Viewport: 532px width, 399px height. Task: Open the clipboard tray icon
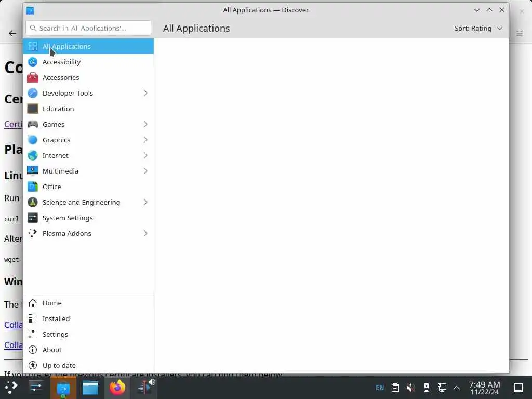(395, 388)
